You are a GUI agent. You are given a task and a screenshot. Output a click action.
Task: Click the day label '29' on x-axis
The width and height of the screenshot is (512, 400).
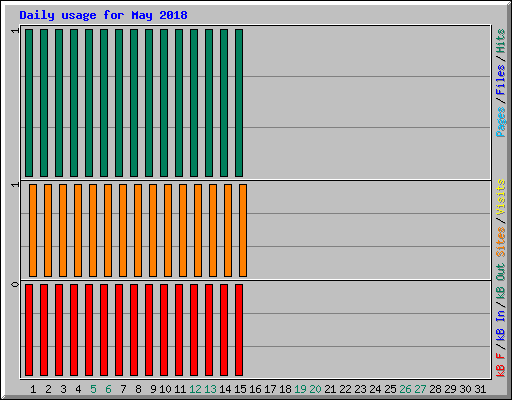pyautogui.click(x=450, y=389)
